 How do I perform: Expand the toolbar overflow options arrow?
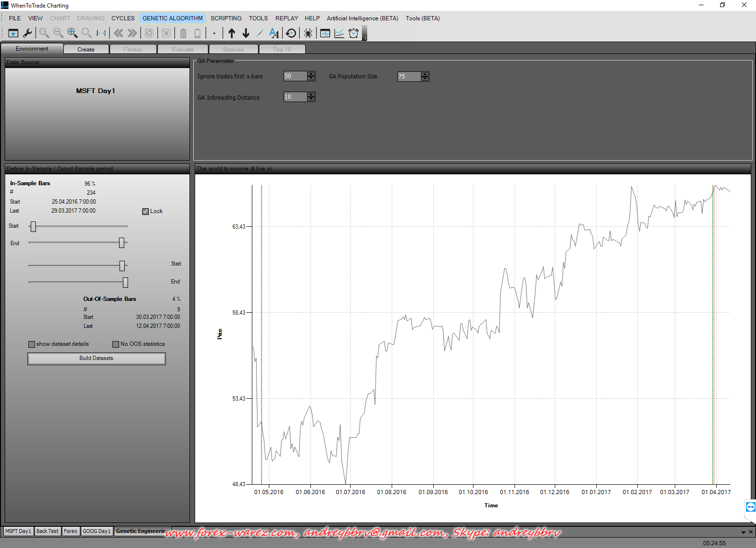pos(364,38)
